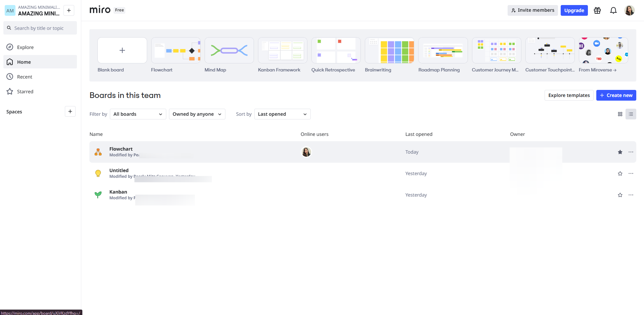Viewport: 644px width, 315px height.
Task: Choose the Mind Map template
Action: (229, 50)
